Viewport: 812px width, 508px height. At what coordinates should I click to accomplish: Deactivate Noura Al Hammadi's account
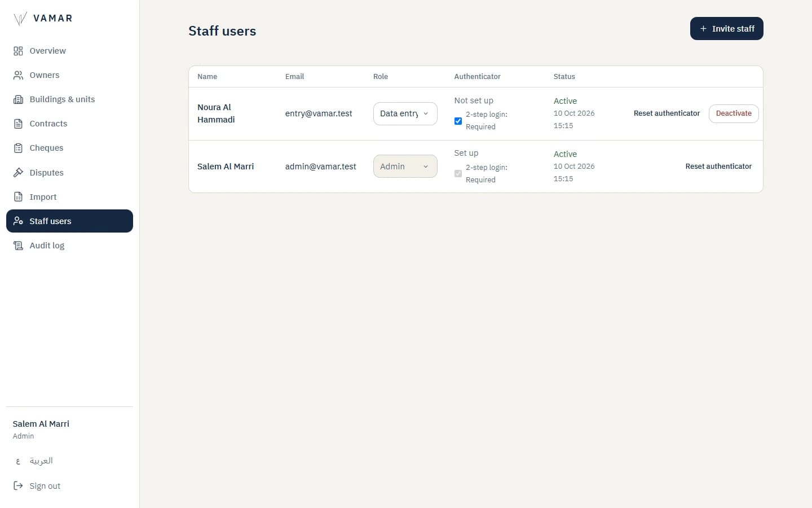pyautogui.click(x=734, y=113)
